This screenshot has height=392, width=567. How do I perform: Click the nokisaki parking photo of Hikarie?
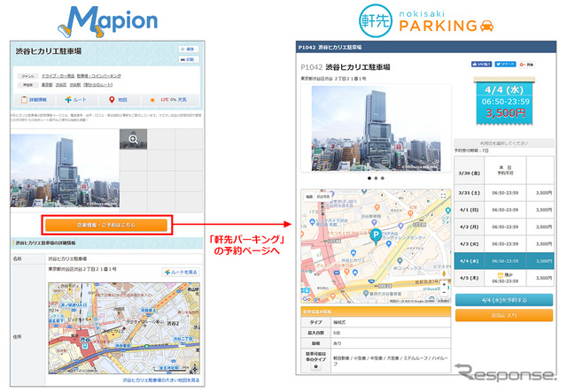click(x=376, y=128)
